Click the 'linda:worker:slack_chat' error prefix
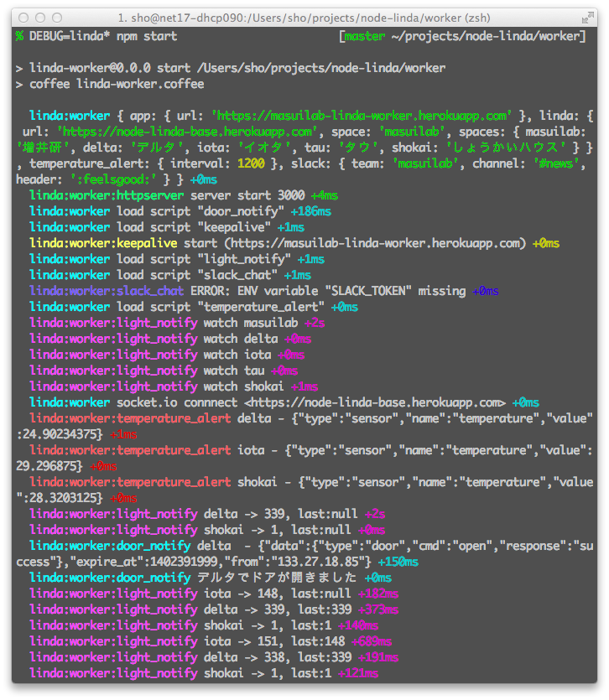Viewport: 609px width, 700px height. pos(107,291)
